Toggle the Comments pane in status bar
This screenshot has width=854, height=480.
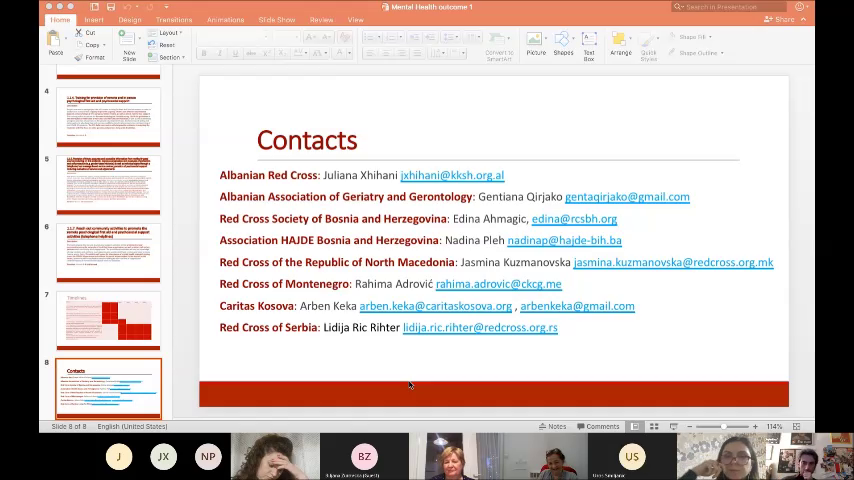point(598,427)
